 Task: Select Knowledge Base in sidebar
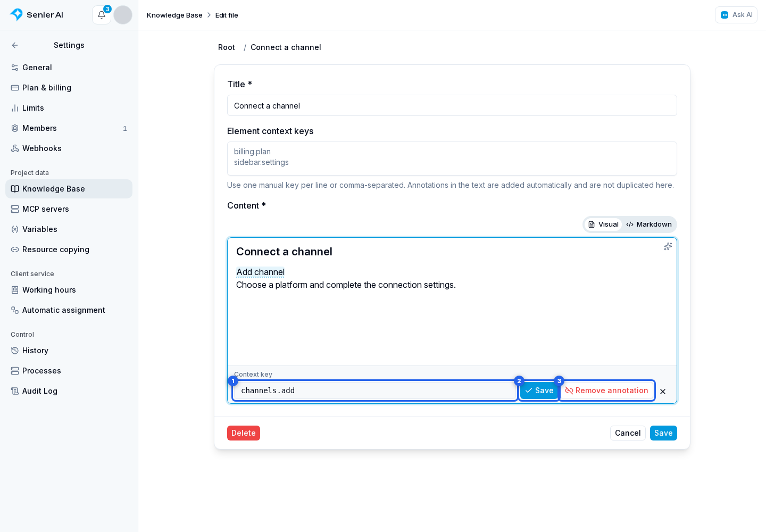[x=69, y=189]
